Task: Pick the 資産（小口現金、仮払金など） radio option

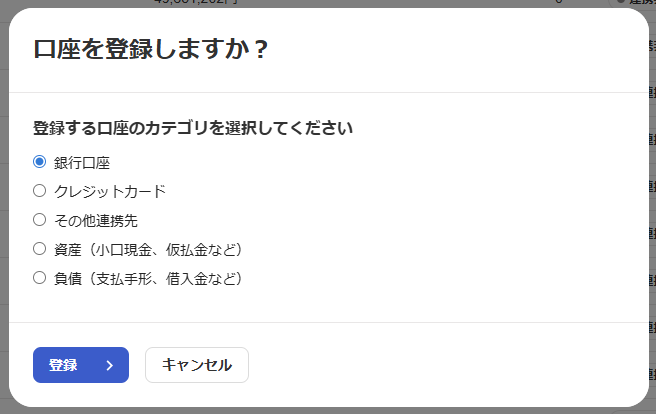Action: [x=40, y=248]
